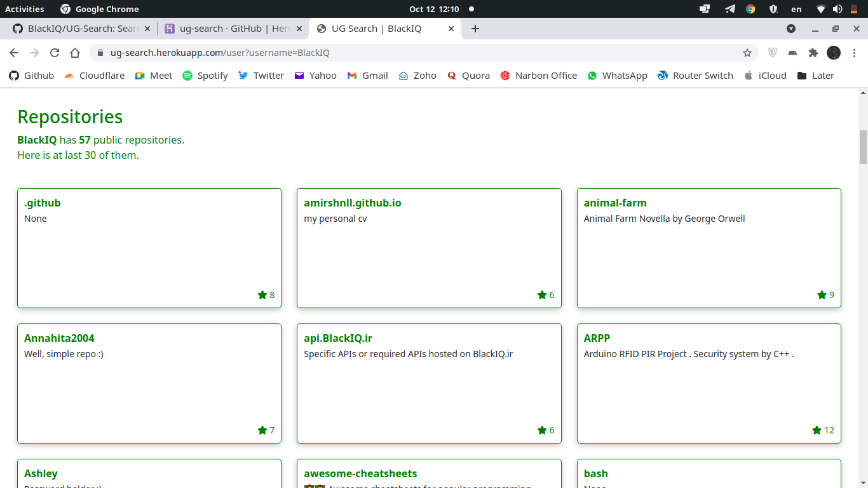
Task: Open the tab search dropdown arrow
Action: (x=791, y=29)
